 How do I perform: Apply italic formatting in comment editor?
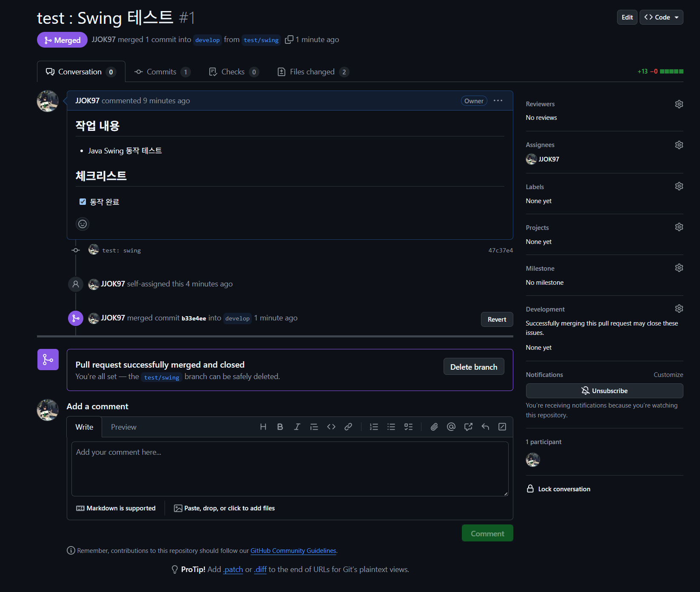(297, 427)
